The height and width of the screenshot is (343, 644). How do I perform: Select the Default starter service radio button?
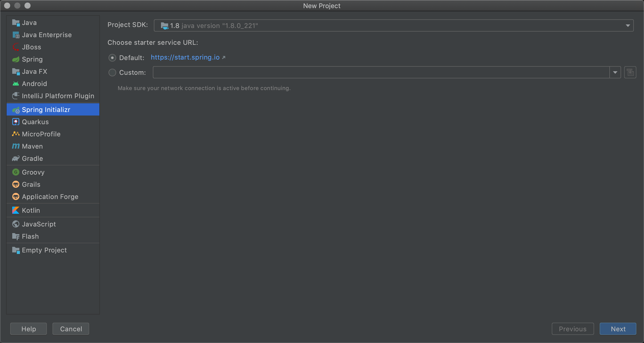pyautogui.click(x=112, y=58)
